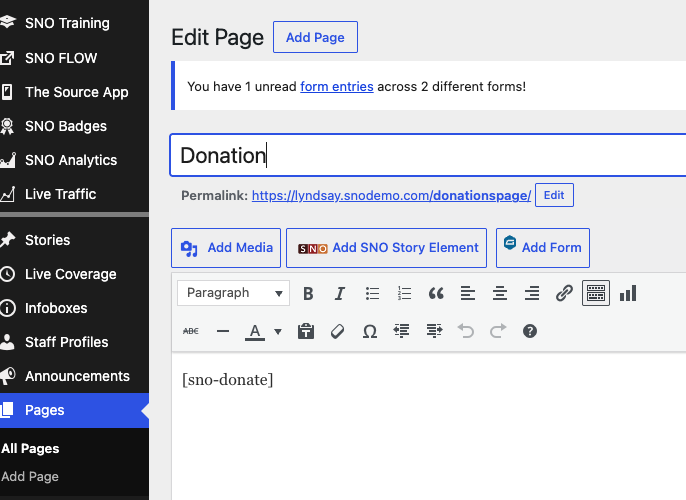Screen dimensions: 686x500
Task: Select the Pages menu item
Action: pos(74,410)
